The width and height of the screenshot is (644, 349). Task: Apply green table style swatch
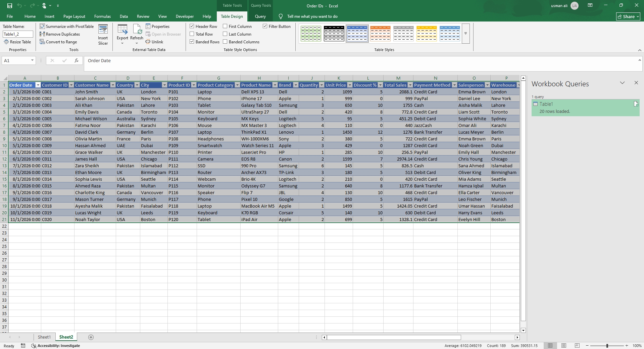pos(311,34)
